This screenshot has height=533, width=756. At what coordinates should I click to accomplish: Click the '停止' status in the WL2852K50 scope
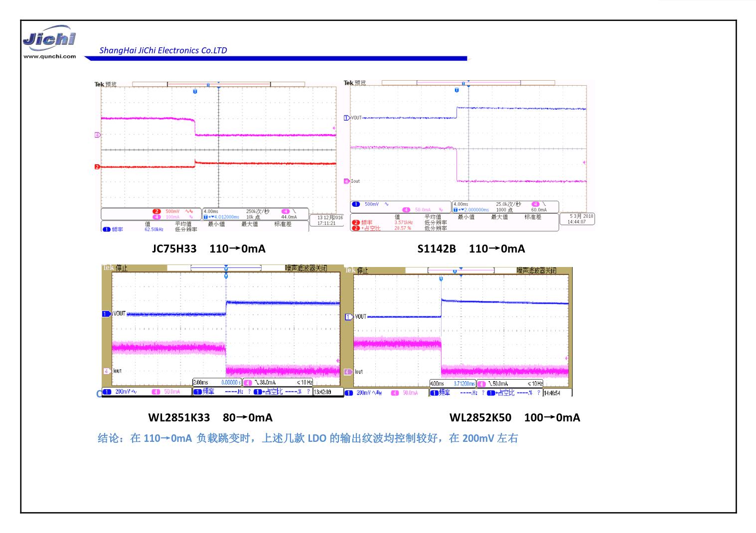(362, 270)
